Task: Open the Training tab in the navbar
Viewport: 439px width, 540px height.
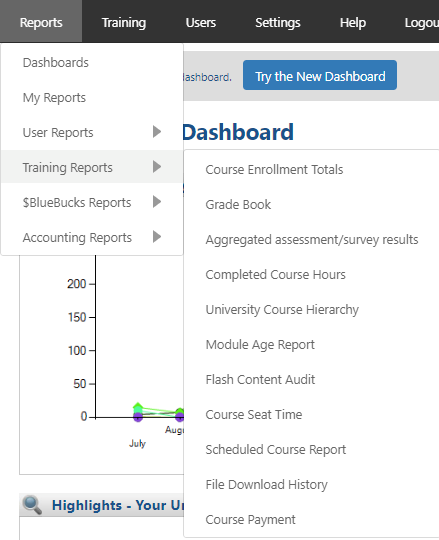Action: (124, 22)
